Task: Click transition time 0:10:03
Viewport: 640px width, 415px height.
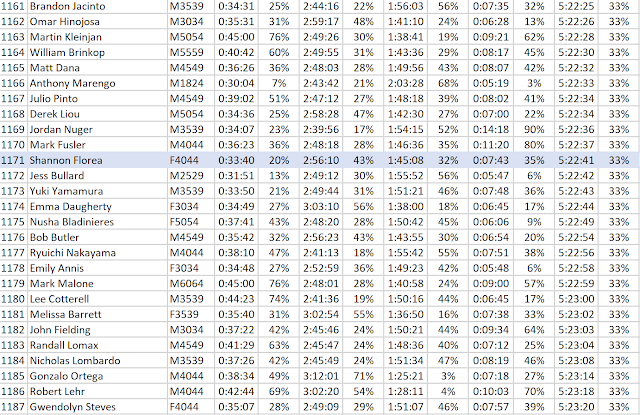Action: click(491, 391)
